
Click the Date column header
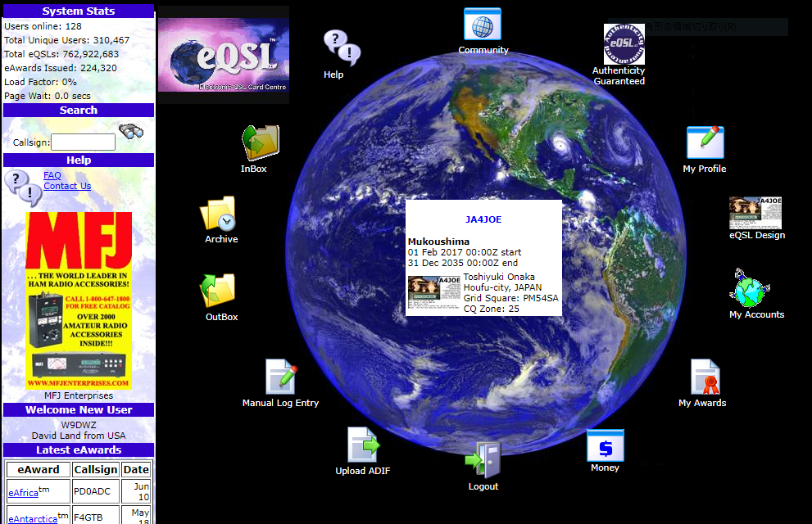coord(136,470)
